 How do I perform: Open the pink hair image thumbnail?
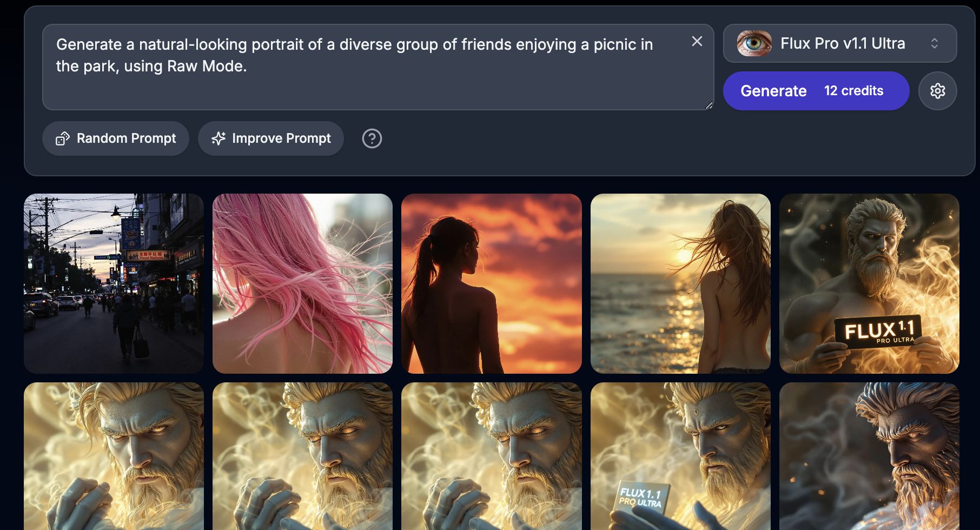point(303,283)
